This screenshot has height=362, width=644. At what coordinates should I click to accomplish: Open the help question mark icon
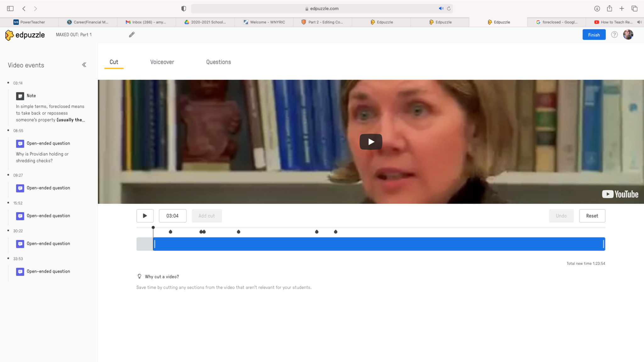[614, 35]
